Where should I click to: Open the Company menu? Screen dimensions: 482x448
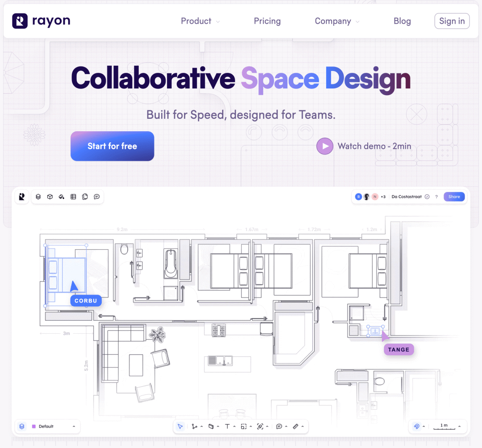[337, 21]
